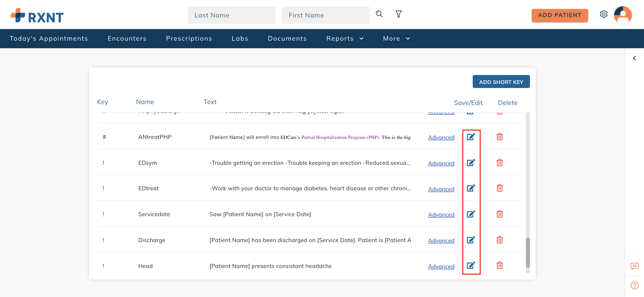Open settings gear icon
This screenshot has width=644, height=297.
tap(604, 14)
